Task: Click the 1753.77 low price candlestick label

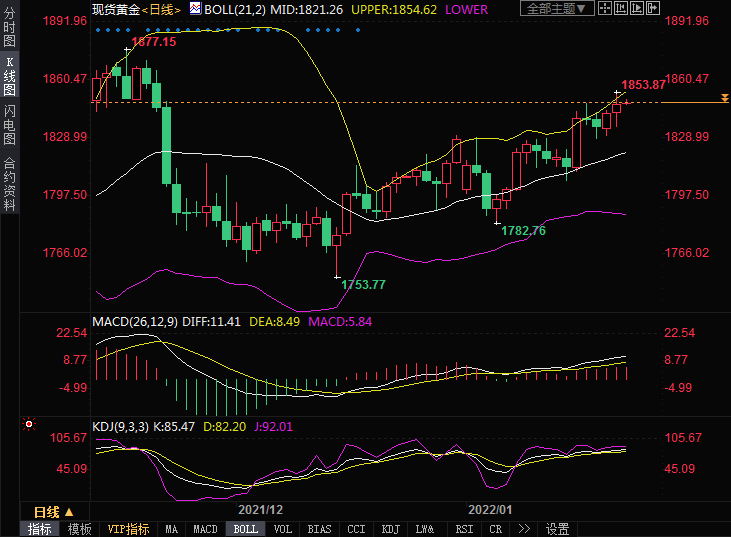Action: [x=363, y=285]
